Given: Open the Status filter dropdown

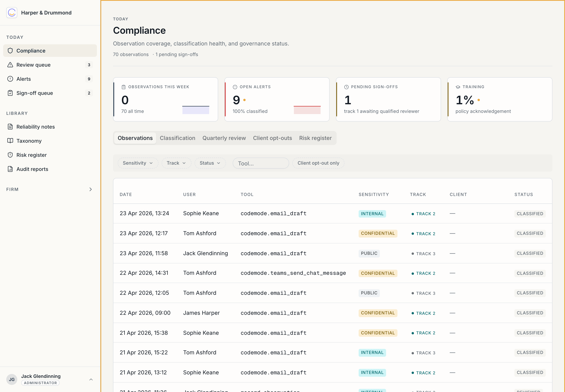Looking at the screenshot, I should [210, 163].
